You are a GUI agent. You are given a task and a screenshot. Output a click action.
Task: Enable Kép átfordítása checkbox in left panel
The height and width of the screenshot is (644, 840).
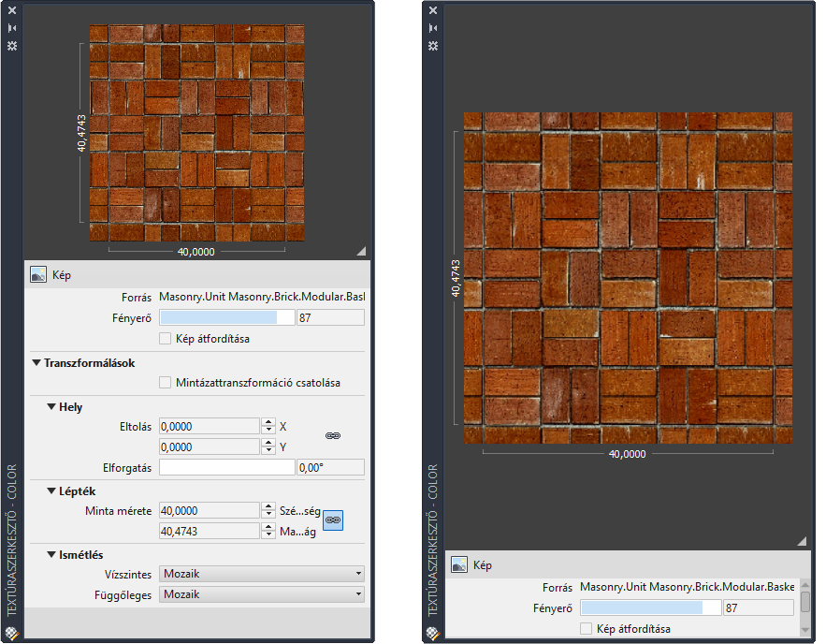pyautogui.click(x=166, y=339)
